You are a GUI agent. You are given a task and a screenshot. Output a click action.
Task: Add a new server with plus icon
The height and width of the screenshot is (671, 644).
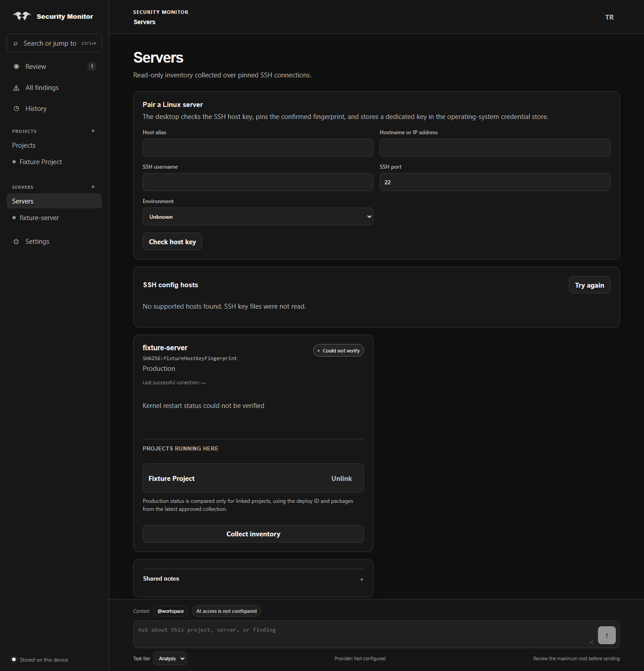coord(93,187)
